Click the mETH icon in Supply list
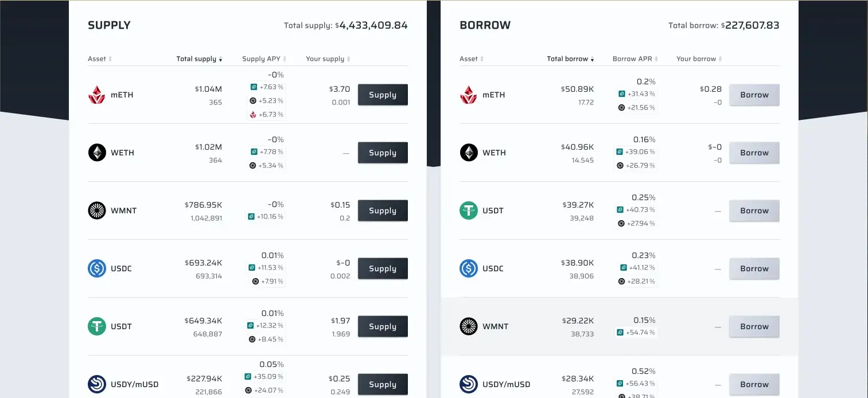 (x=97, y=95)
